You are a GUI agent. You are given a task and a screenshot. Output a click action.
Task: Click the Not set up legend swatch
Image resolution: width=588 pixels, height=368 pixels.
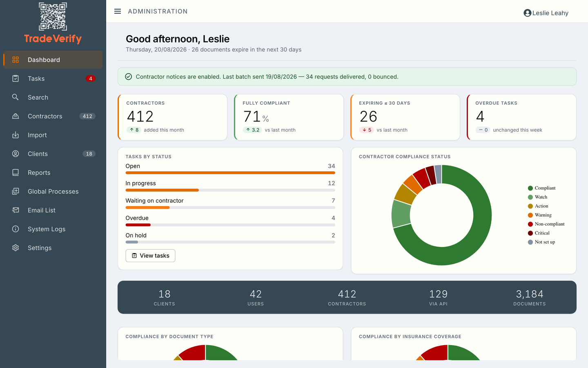pyautogui.click(x=530, y=242)
